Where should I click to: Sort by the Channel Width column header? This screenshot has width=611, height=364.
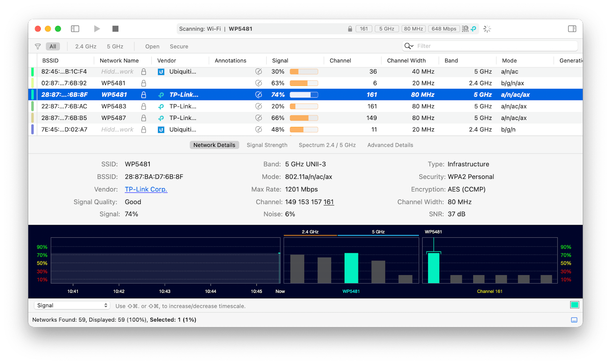(406, 61)
